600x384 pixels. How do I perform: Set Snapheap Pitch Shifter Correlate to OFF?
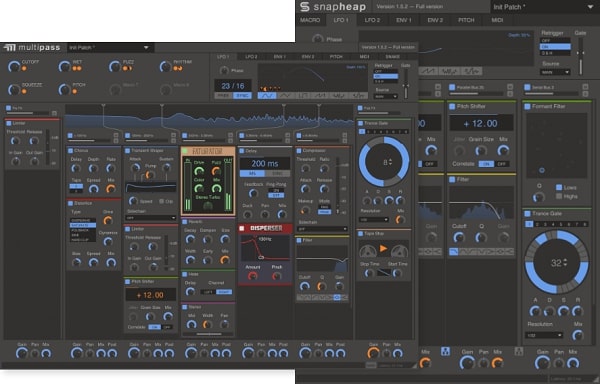click(x=502, y=164)
